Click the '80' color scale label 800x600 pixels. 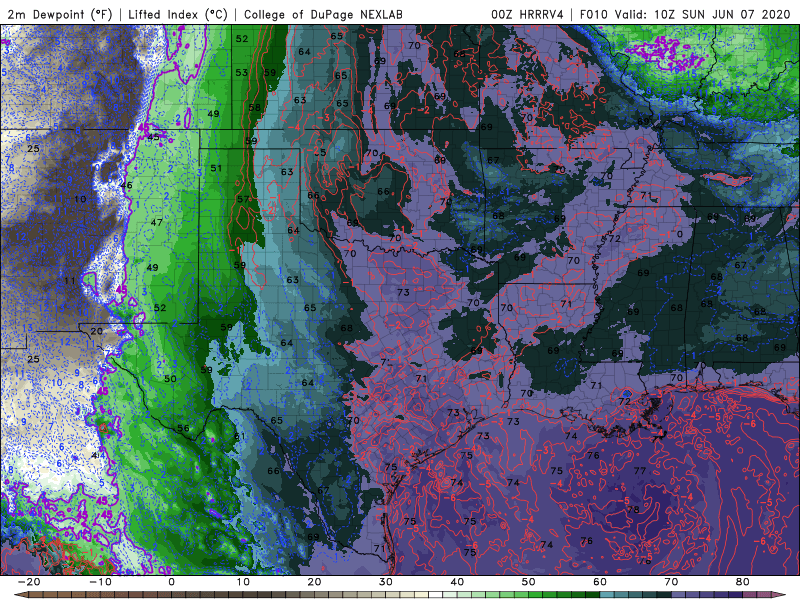pos(743,582)
